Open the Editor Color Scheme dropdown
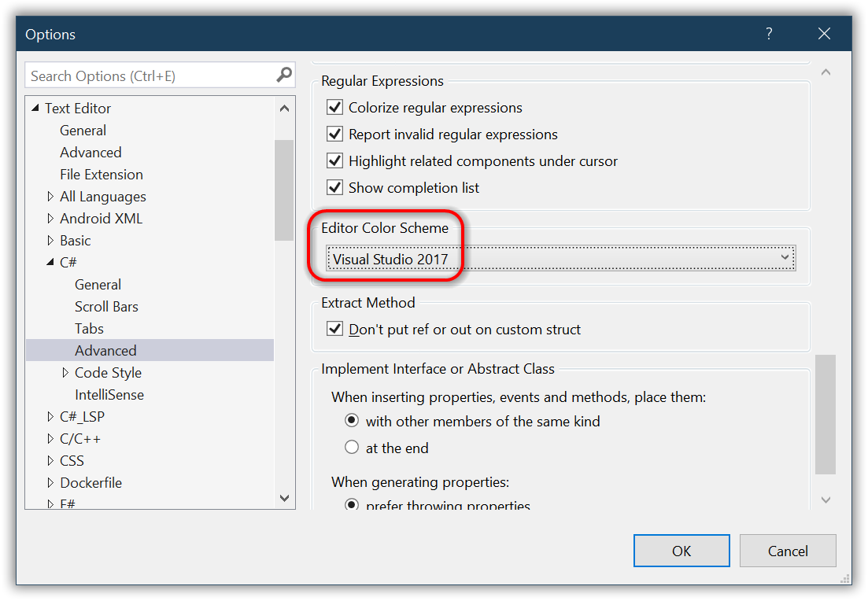 [561, 259]
